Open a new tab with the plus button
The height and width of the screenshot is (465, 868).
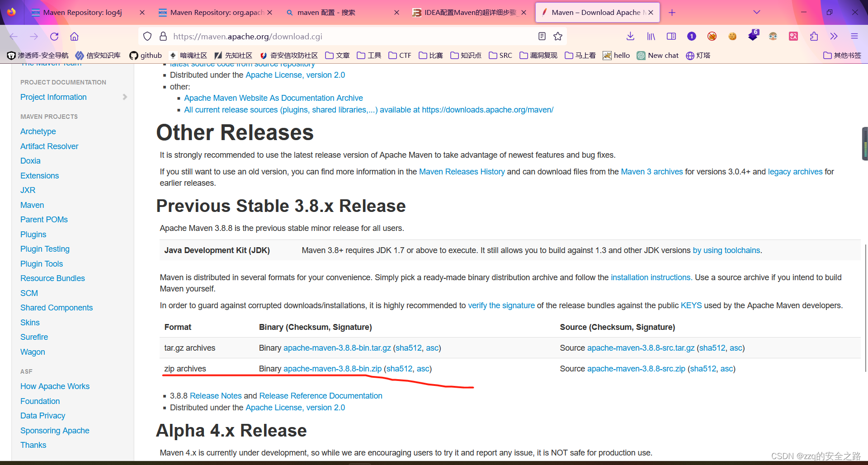point(672,13)
